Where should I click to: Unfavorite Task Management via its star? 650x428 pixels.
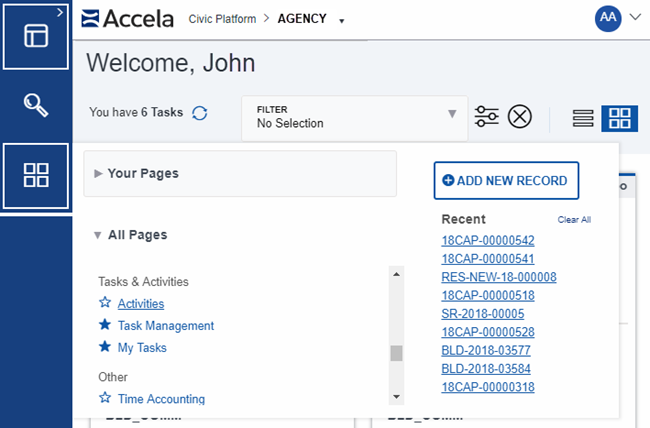105,325
